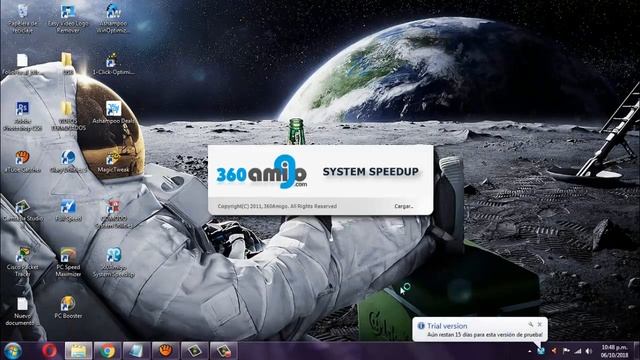Open the 1-Click-Optimizer desktop shortcut
Viewport: 640px width, 360px height.
[113, 64]
